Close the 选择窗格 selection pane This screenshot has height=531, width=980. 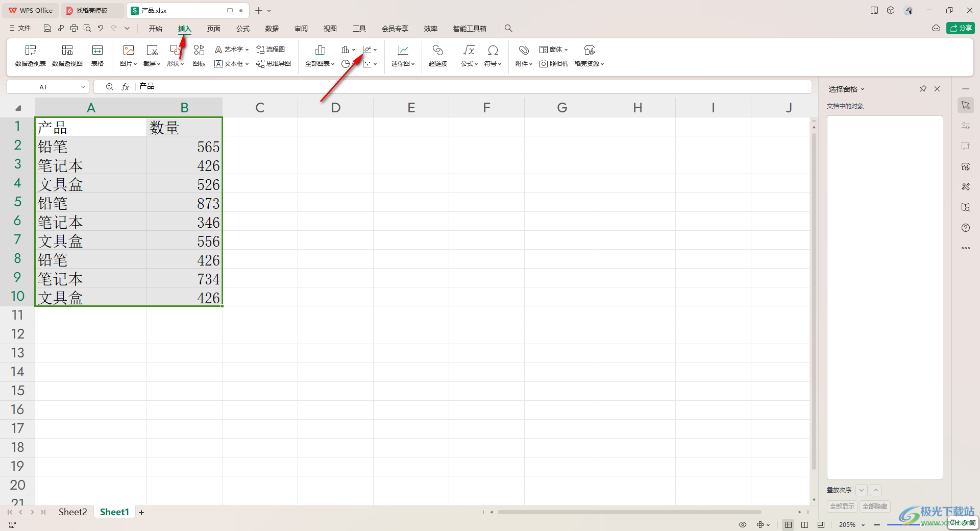tap(937, 89)
